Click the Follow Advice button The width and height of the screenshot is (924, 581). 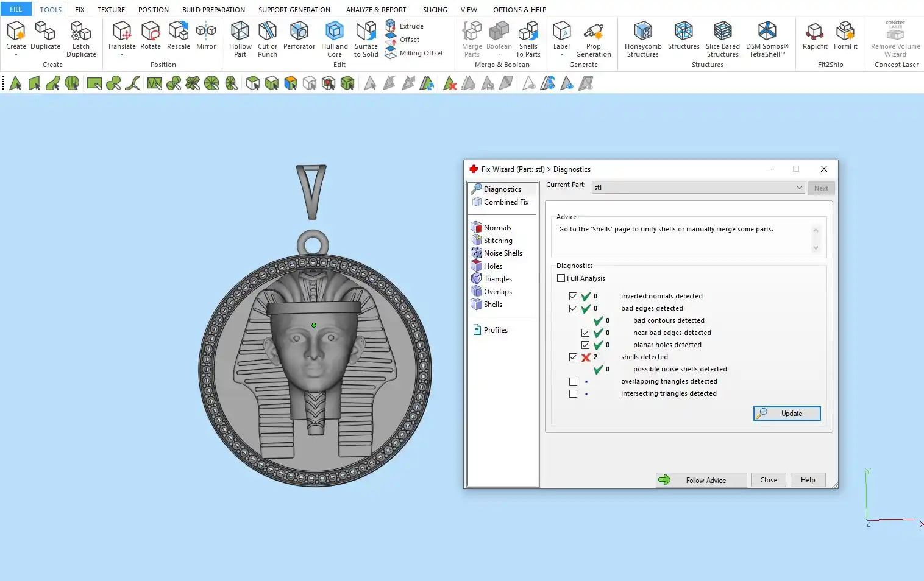coord(701,480)
